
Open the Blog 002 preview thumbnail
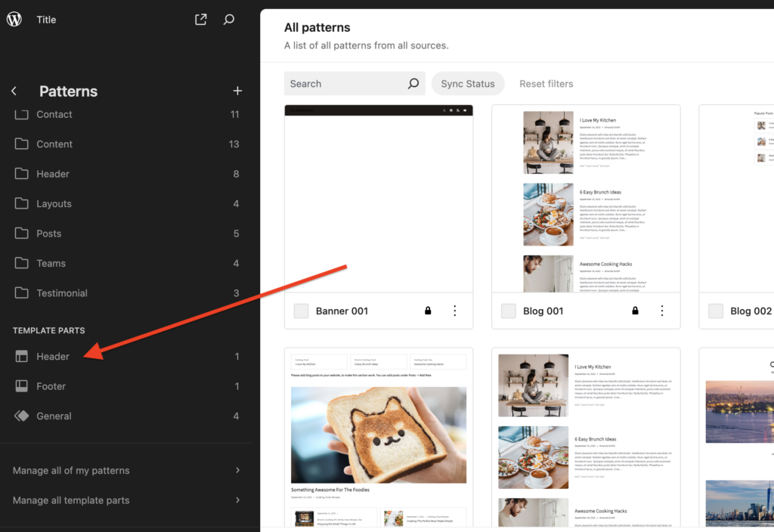736,199
